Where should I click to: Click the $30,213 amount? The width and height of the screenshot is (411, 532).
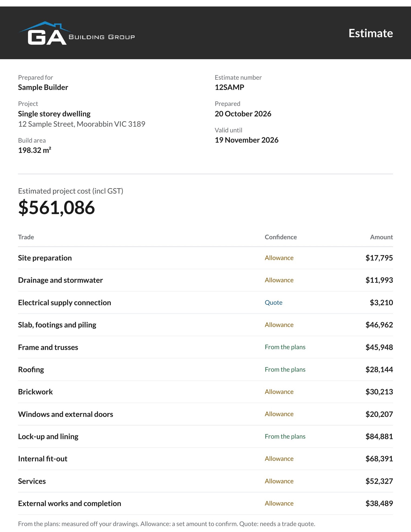(379, 392)
